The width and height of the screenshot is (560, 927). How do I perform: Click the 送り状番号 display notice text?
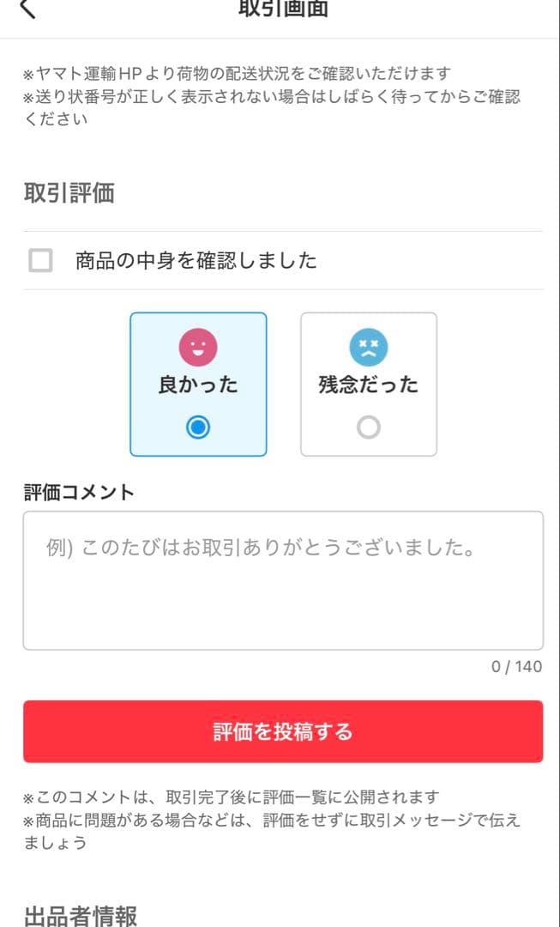point(271,97)
